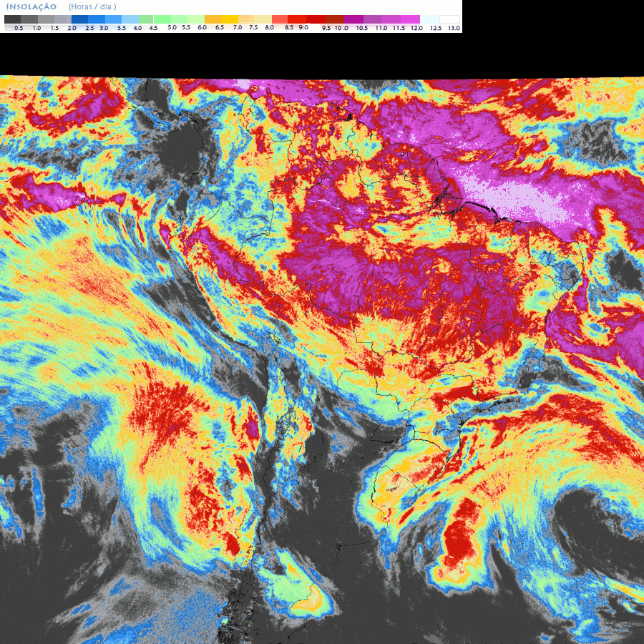Click the 10.0 legend value
Viewport: 644px width, 644px height.
[342, 28]
